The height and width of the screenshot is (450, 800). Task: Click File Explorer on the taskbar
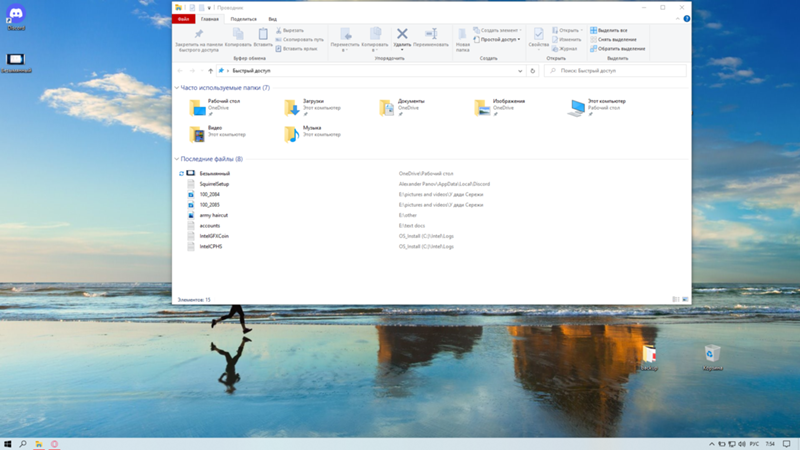coord(39,444)
